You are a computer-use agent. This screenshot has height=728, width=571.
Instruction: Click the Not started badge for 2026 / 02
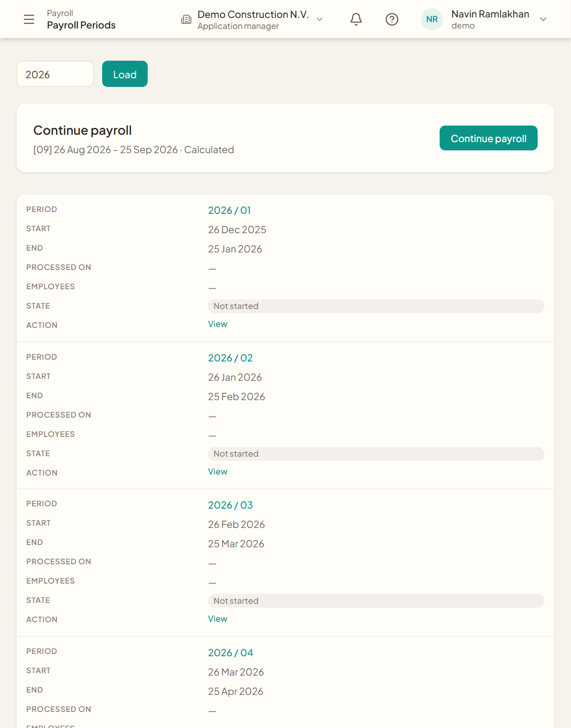point(376,454)
